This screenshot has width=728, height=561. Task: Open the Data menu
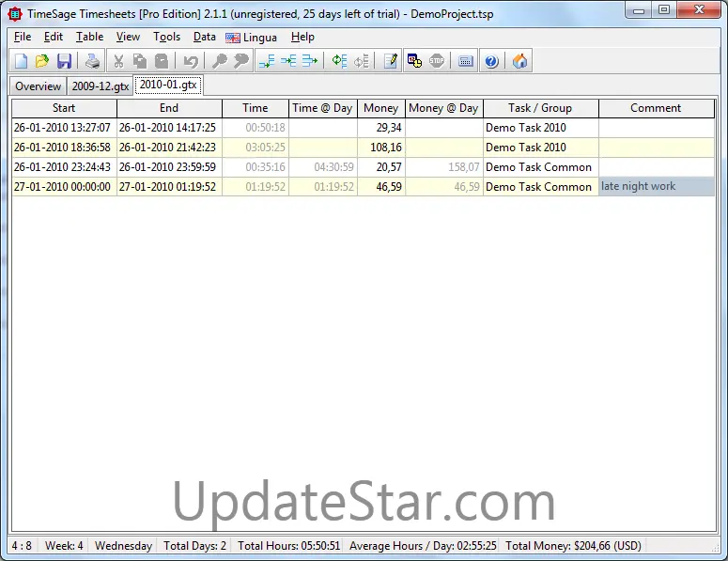pyautogui.click(x=204, y=37)
